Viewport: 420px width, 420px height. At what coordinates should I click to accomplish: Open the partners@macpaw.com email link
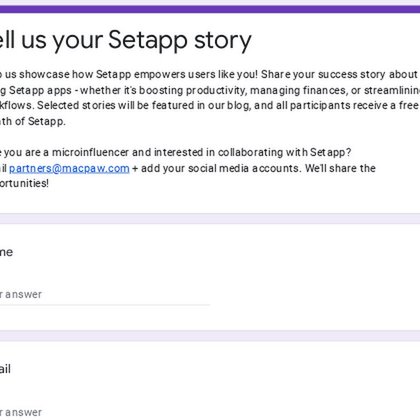click(x=69, y=168)
